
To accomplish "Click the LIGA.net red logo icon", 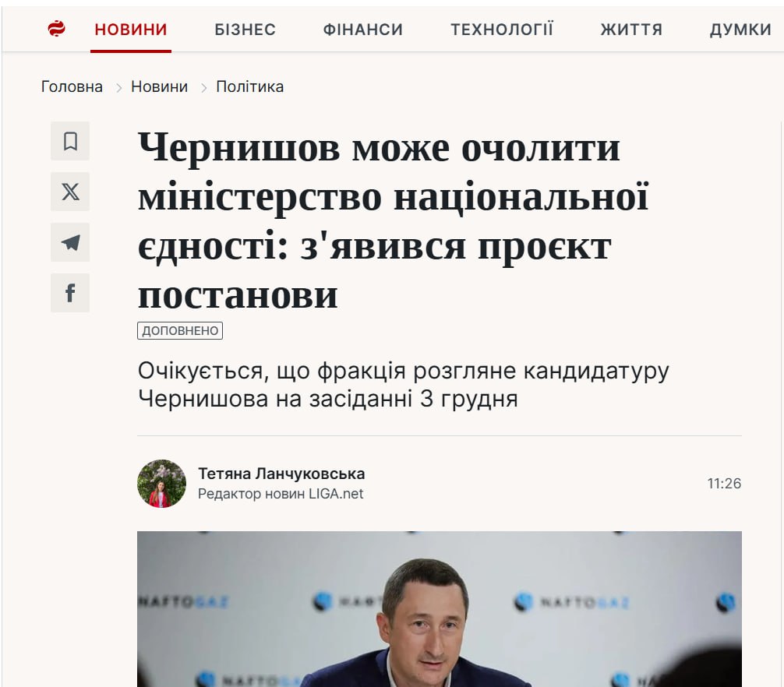I will [x=56, y=29].
